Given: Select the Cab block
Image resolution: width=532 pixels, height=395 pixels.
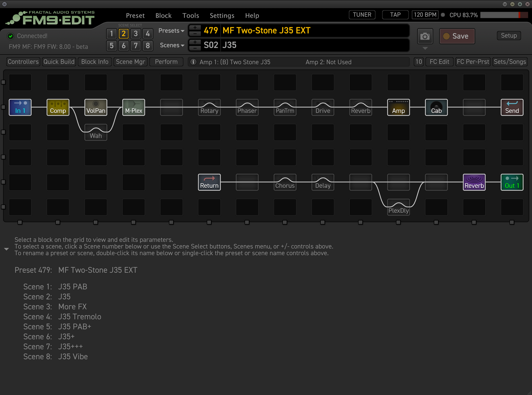Looking at the screenshot, I should (x=436, y=107).
